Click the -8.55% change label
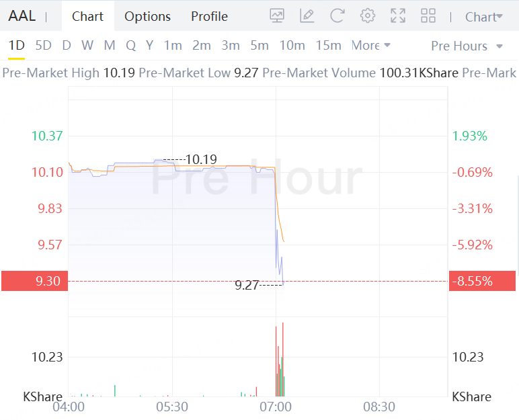This screenshot has width=519, height=420. [x=482, y=281]
